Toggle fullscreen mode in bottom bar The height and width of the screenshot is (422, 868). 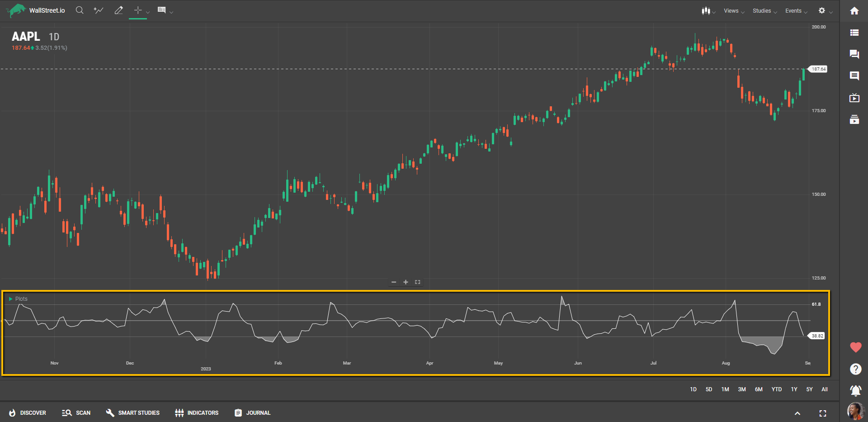(x=822, y=413)
